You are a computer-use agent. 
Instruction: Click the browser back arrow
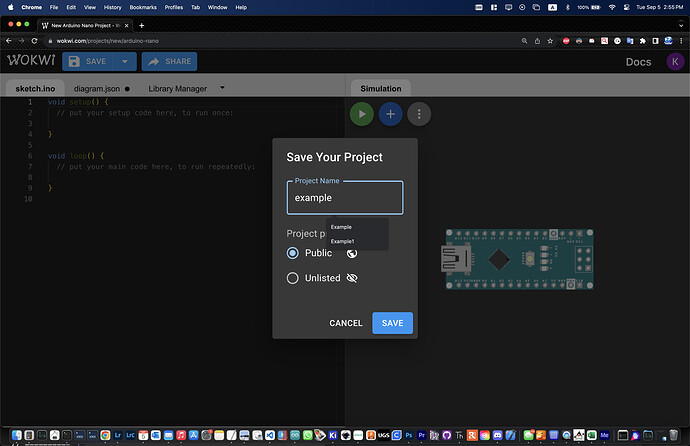coord(8,40)
